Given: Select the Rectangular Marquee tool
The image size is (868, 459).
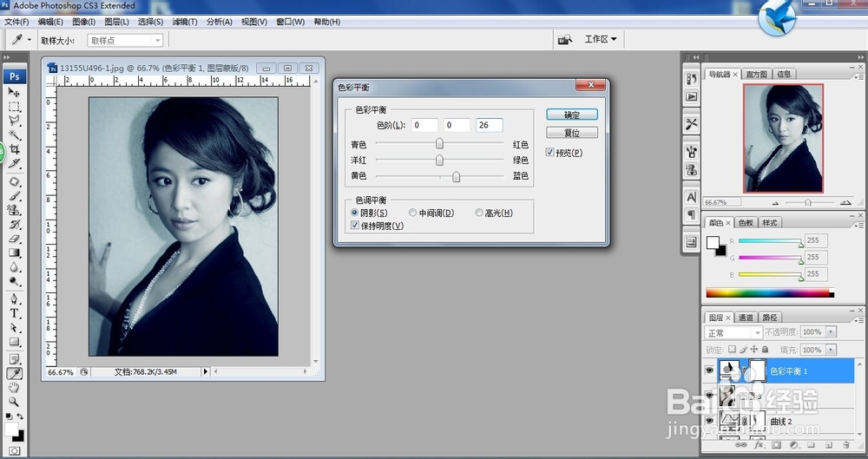Looking at the screenshot, I should 14,107.
